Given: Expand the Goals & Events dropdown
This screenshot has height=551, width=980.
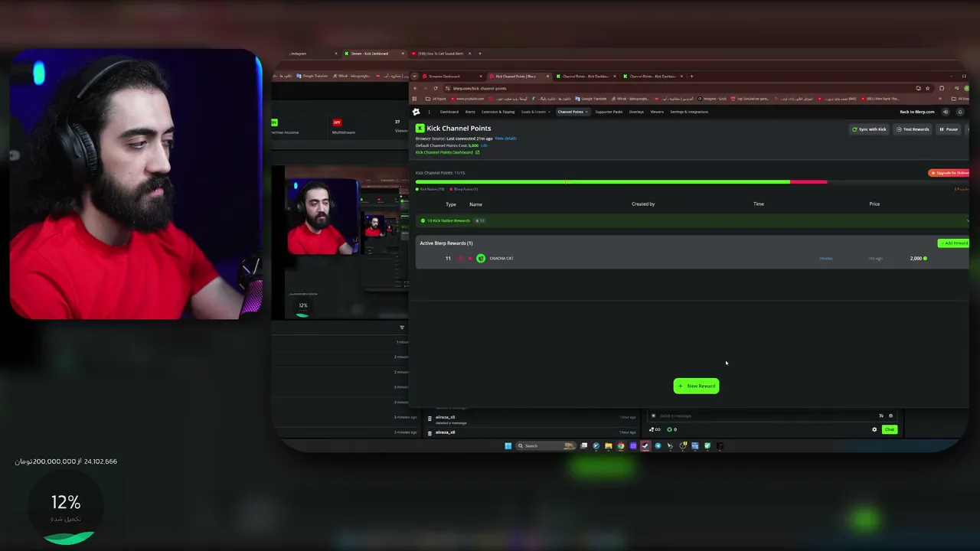Looking at the screenshot, I should point(536,112).
